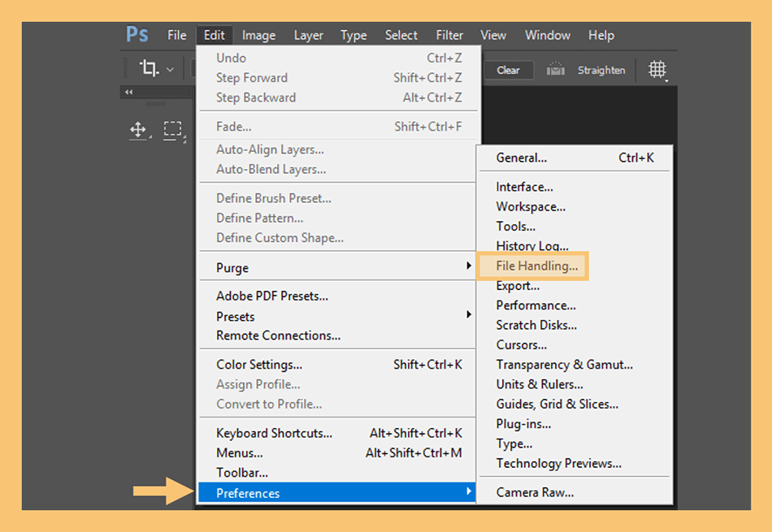Image resolution: width=772 pixels, height=532 pixels.
Task: Open the Filter menu
Action: pyautogui.click(x=449, y=36)
